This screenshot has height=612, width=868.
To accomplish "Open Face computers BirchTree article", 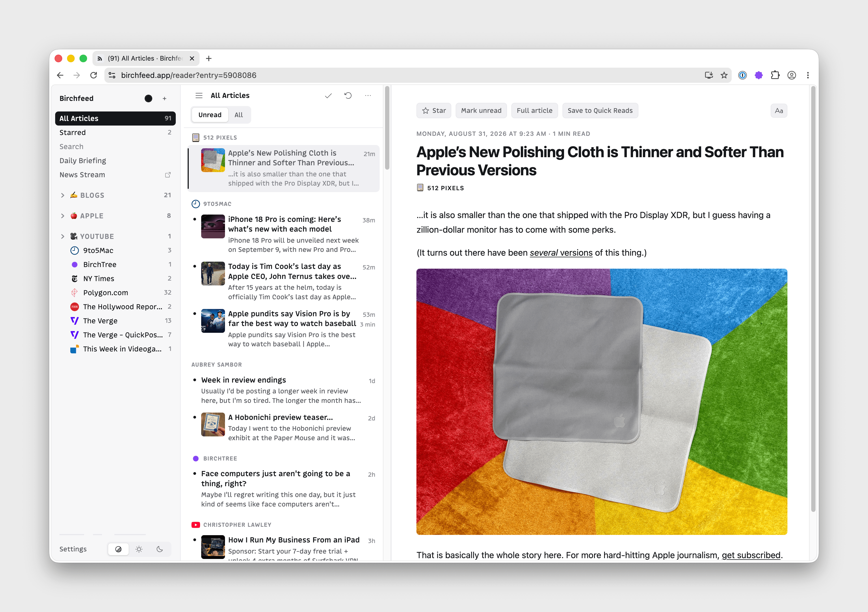I will 284,489.
